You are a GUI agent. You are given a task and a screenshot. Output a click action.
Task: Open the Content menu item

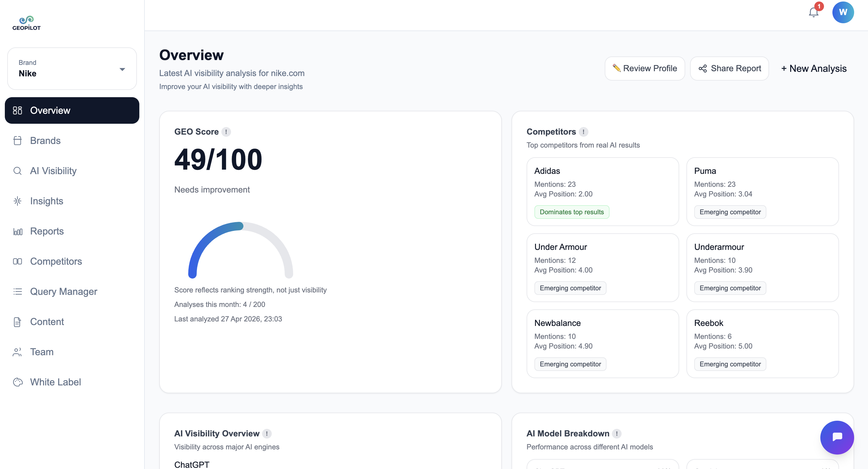point(72,322)
